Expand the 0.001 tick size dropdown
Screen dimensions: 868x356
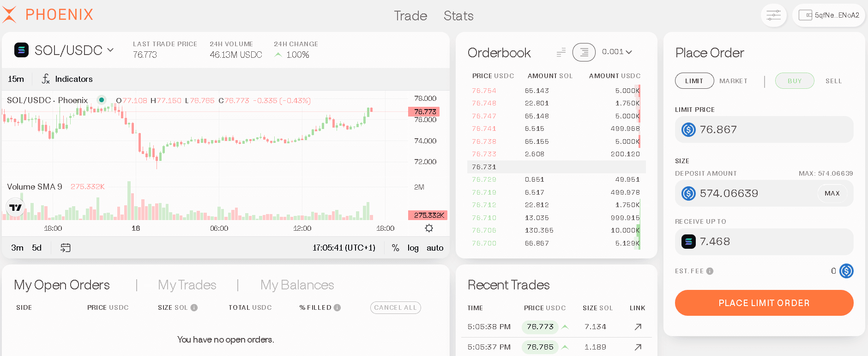pyautogui.click(x=617, y=52)
